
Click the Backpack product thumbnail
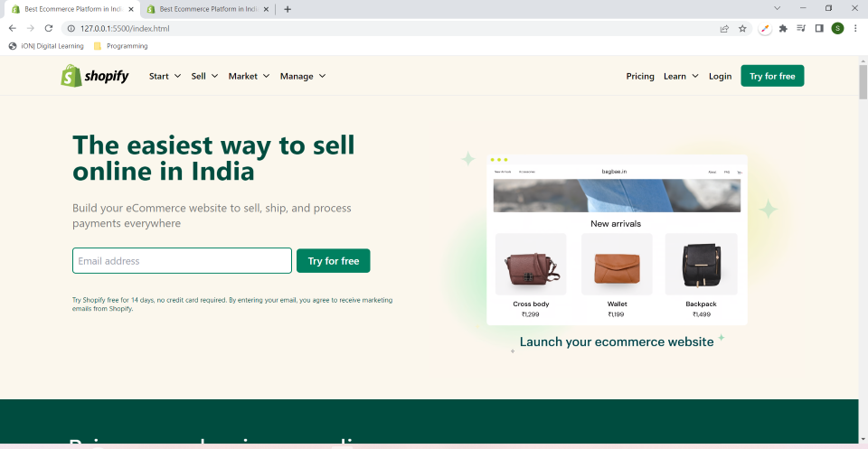pyautogui.click(x=701, y=264)
